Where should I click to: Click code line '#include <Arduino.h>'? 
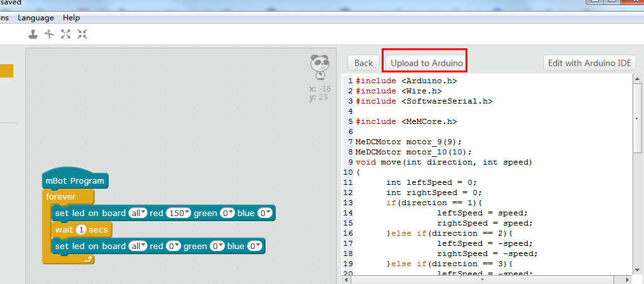(406, 81)
